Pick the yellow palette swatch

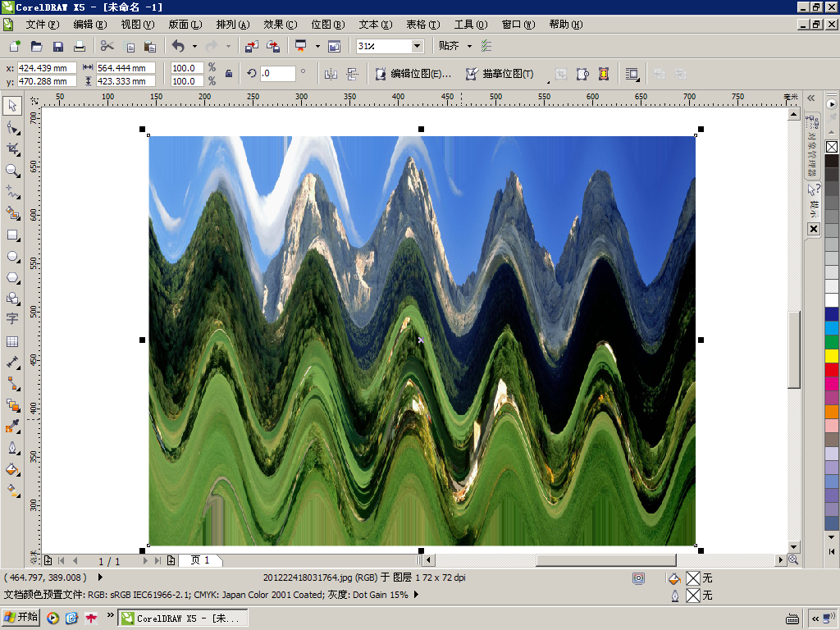point(832,356)
